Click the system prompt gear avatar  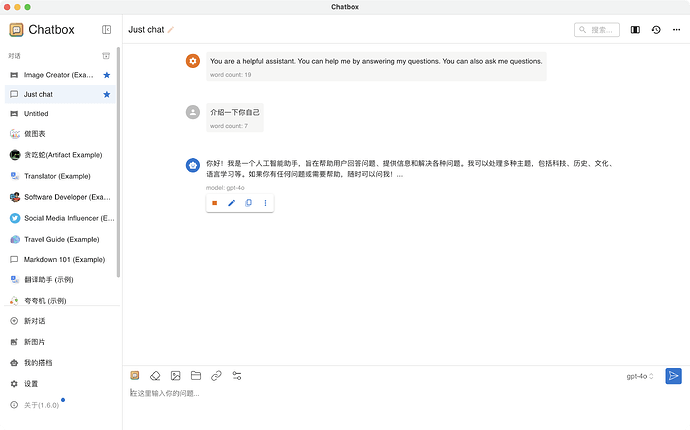pyautogui.click(x=193, y=61)
